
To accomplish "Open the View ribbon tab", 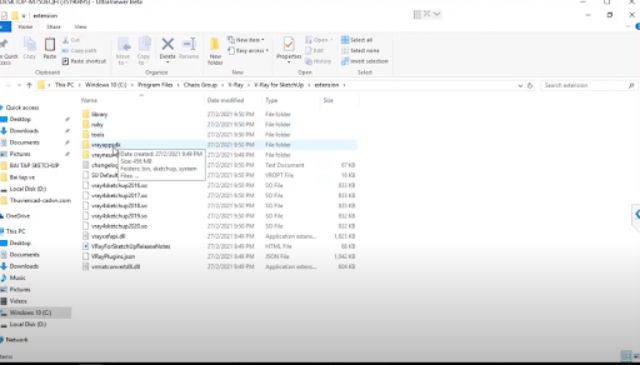I will pos(80,27).
